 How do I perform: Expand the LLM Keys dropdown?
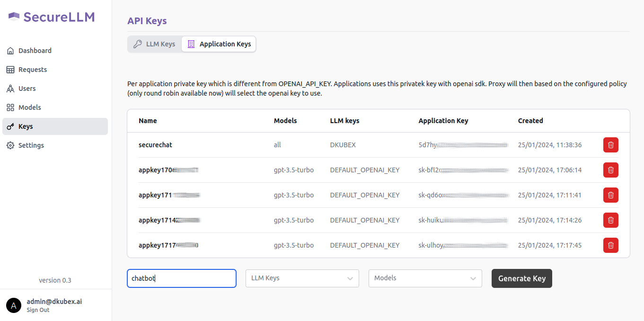(x=302, y=278)
